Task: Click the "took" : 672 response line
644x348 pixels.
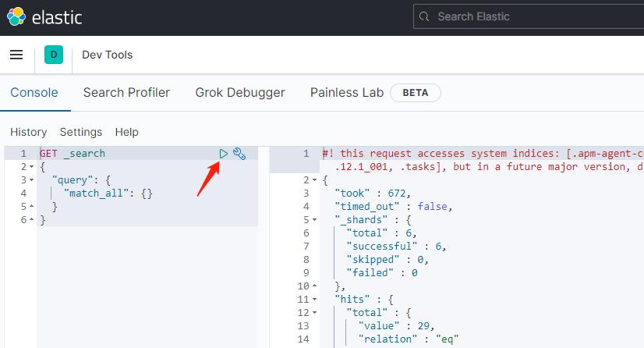Action: [x=372, y=193]
